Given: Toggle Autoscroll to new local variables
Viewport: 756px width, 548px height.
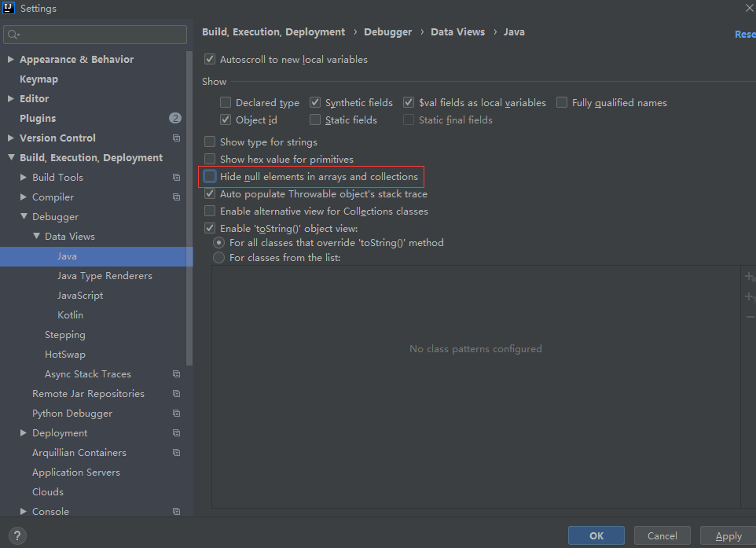Looking at the screenshot, I should (x=210, y=59).
